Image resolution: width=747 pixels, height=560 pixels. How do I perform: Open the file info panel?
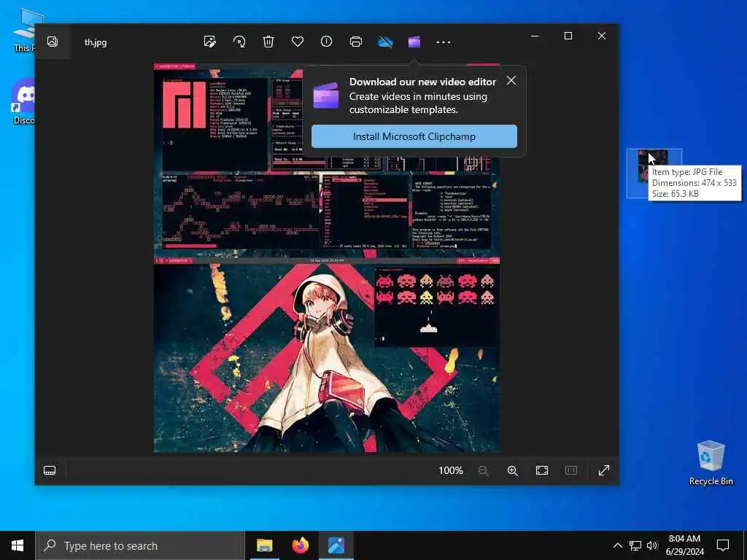pyautogui.click(x=326, y=42)
